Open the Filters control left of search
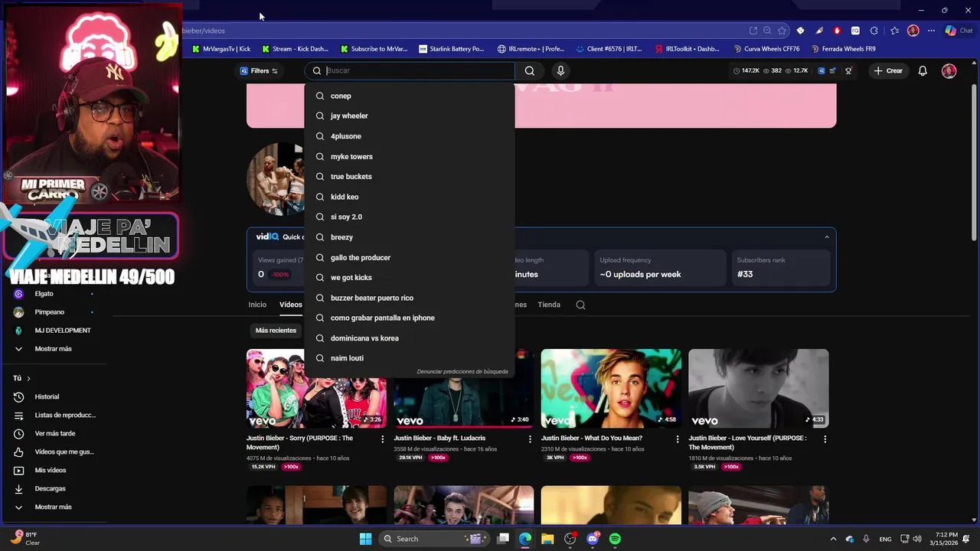The height and width of the screenshot is (551, 980). (259, 70)
